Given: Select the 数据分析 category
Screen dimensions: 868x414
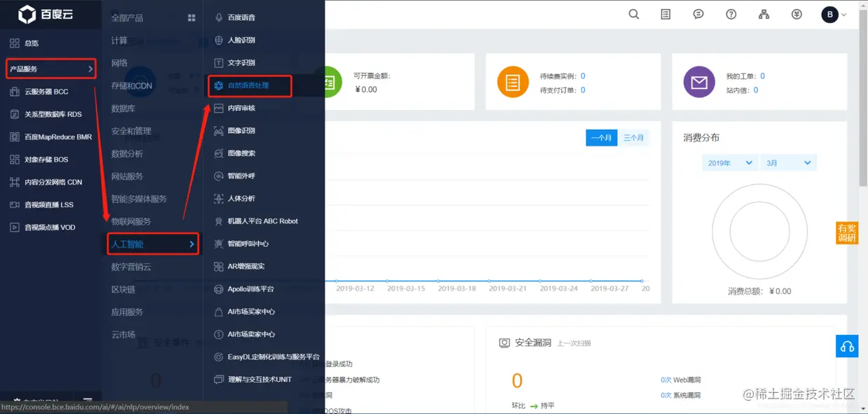Looking at the screenshot, I should point(127,153).
